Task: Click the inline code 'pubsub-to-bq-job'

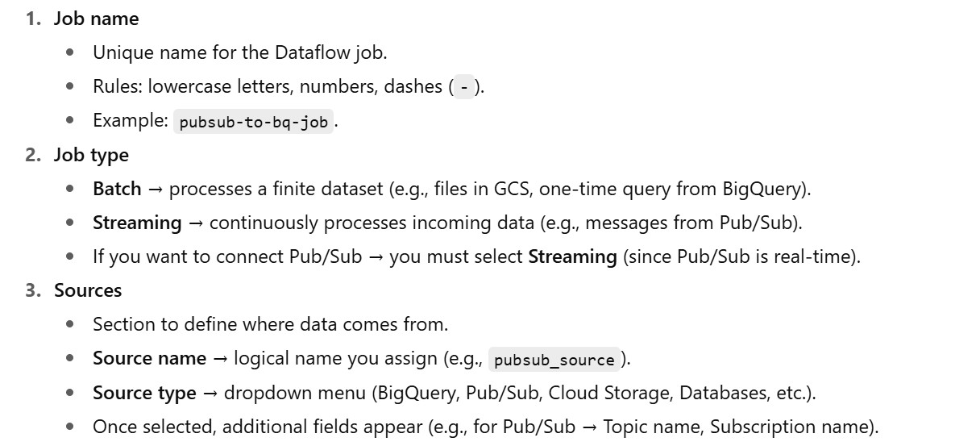Action: click(x=253, y=122)
